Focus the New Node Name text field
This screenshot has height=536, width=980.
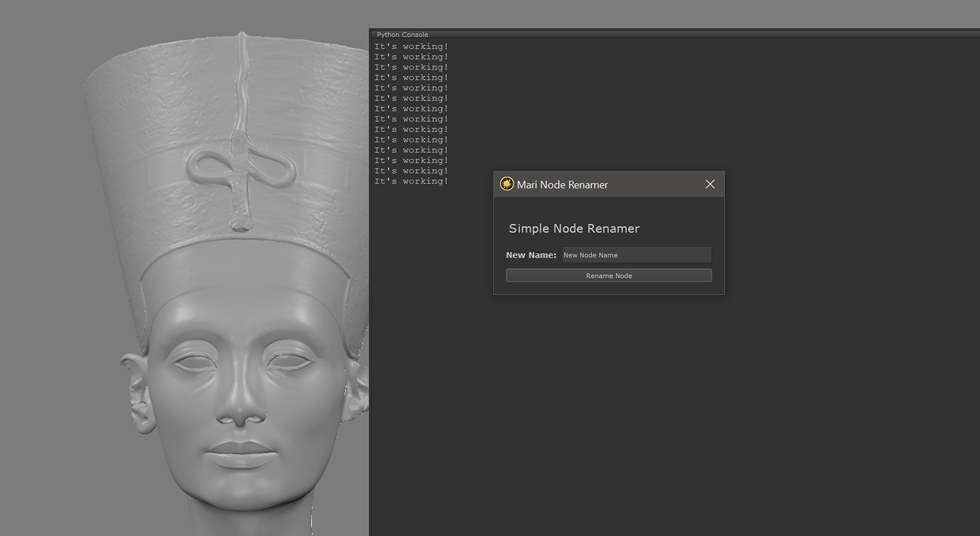[636, 255]
